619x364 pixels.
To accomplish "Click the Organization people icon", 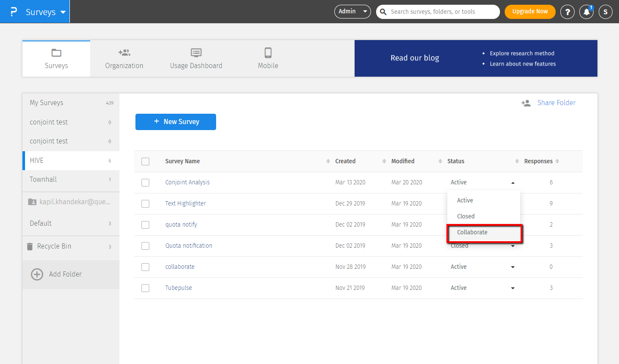I will point(124,53).
